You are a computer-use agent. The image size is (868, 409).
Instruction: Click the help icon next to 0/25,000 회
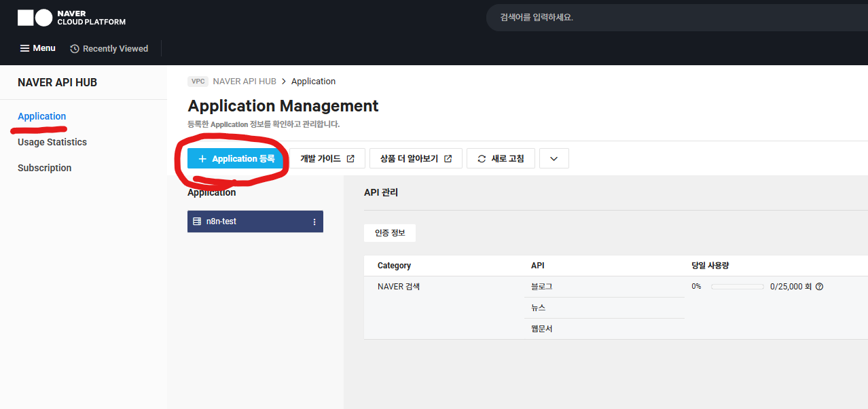819,287
